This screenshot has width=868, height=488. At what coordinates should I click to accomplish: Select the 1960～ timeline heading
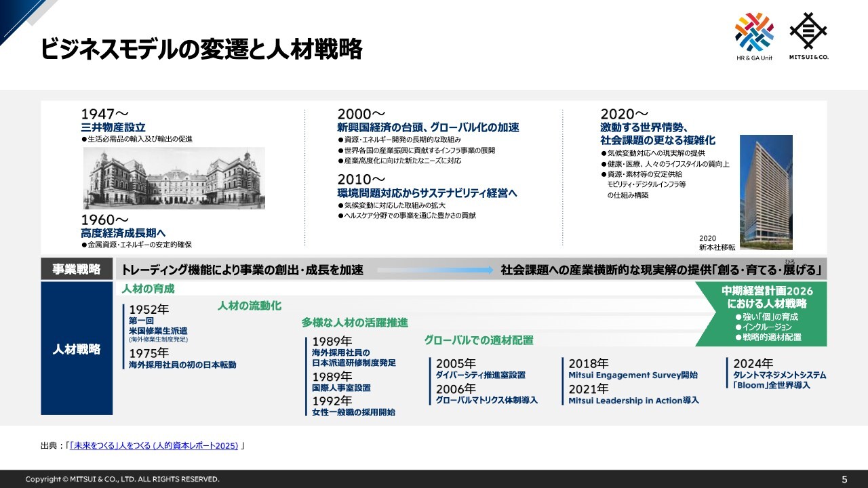pyautogui.click(x=105, y=220)
